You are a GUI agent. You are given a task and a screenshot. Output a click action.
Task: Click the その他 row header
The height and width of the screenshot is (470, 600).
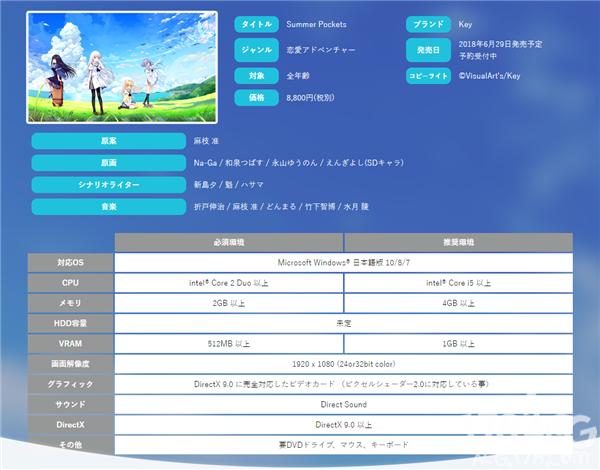70,445
